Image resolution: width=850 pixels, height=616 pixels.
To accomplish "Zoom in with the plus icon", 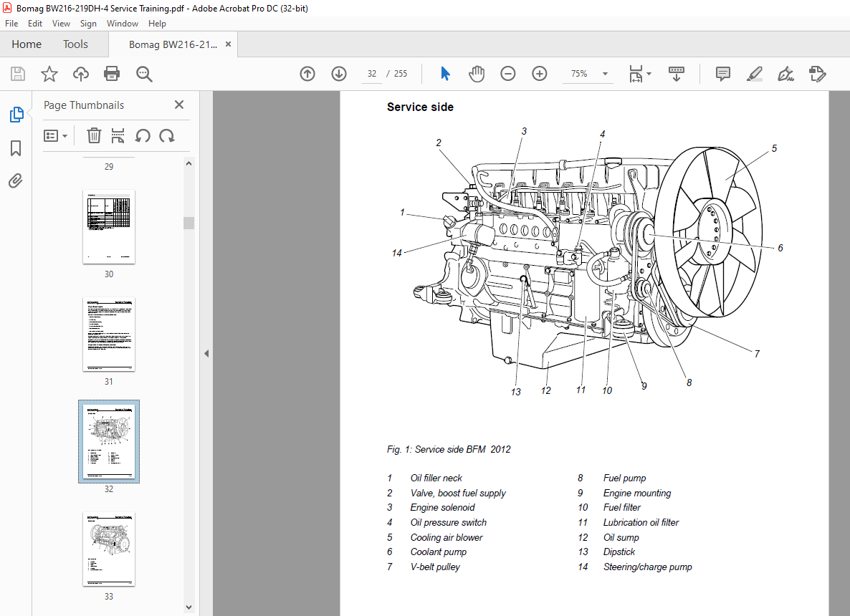I will [x=540, y=74].
